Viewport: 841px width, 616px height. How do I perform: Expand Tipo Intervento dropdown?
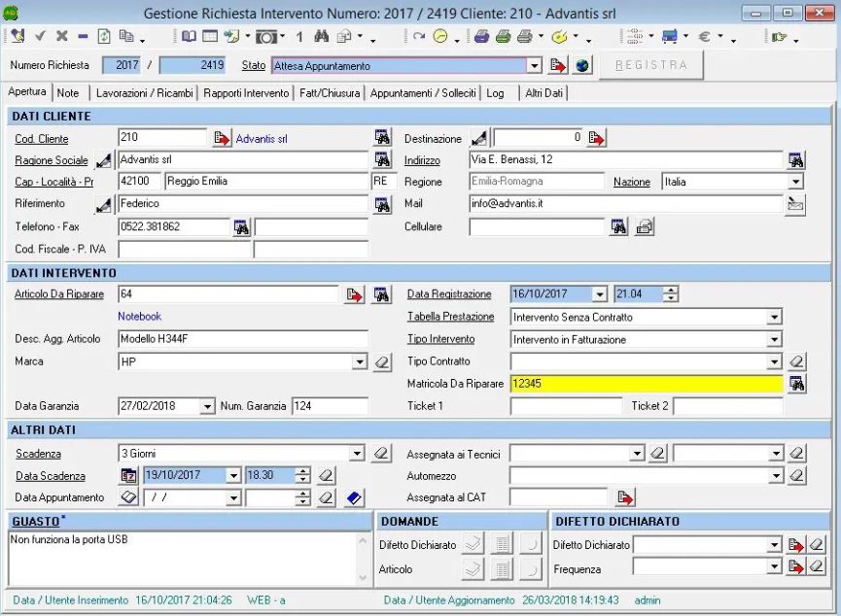point(774,340)
